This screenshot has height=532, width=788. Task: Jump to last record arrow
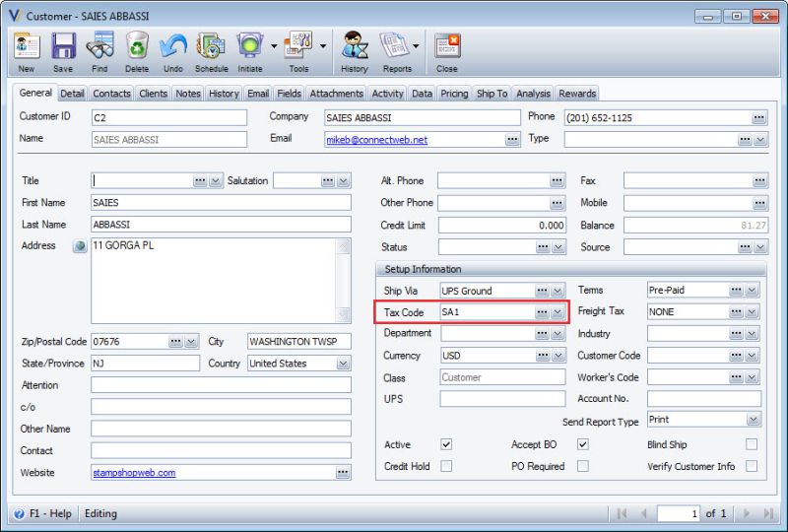pos(768,513)
